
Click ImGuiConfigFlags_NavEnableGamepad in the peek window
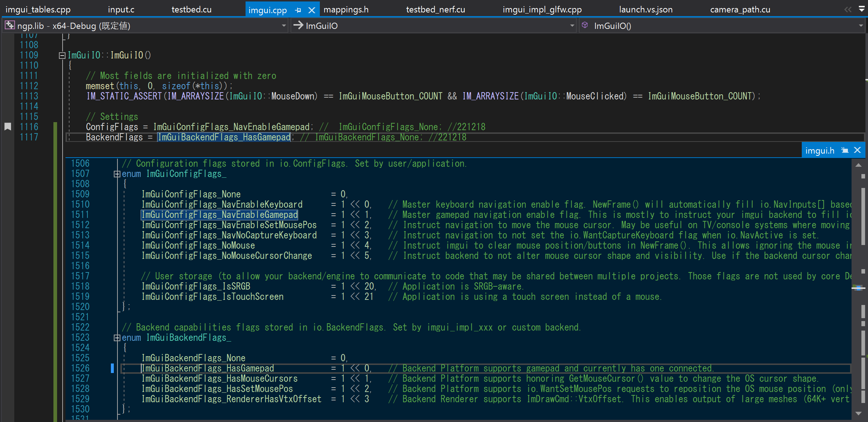pyautogui.click(x=220, y=215)
